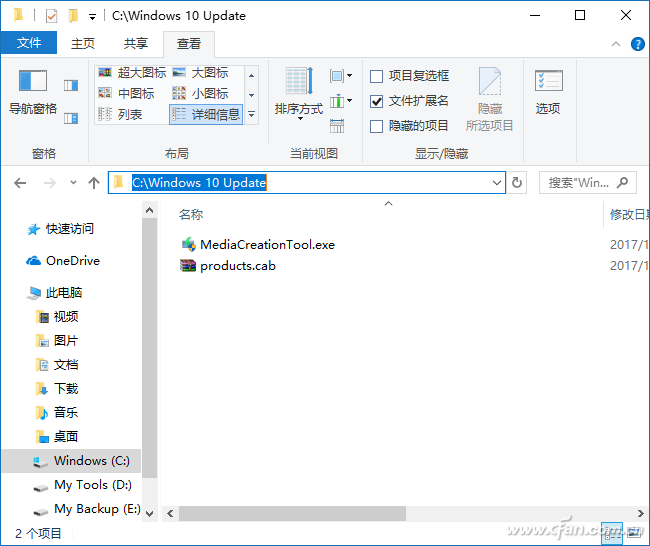
Task: Sort by 修改日期 date modified column
Action: [628, 215]
